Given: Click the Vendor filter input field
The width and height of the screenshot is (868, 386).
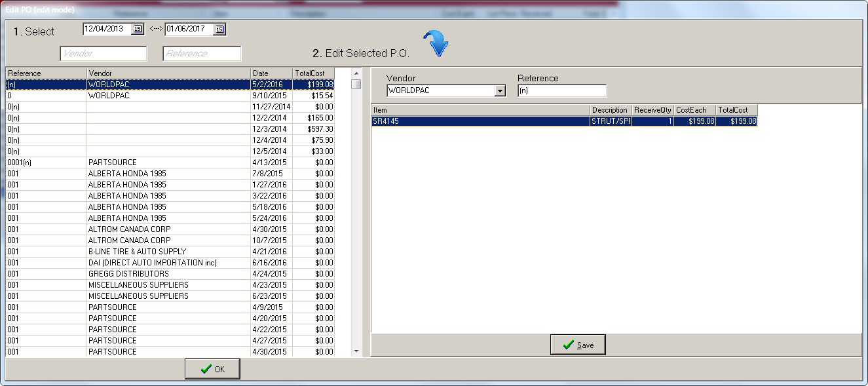Looking at the screenshot, I should (104, 54).
